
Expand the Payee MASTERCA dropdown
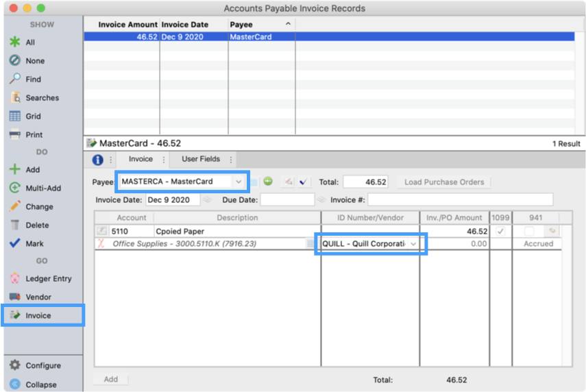[238, 182]
